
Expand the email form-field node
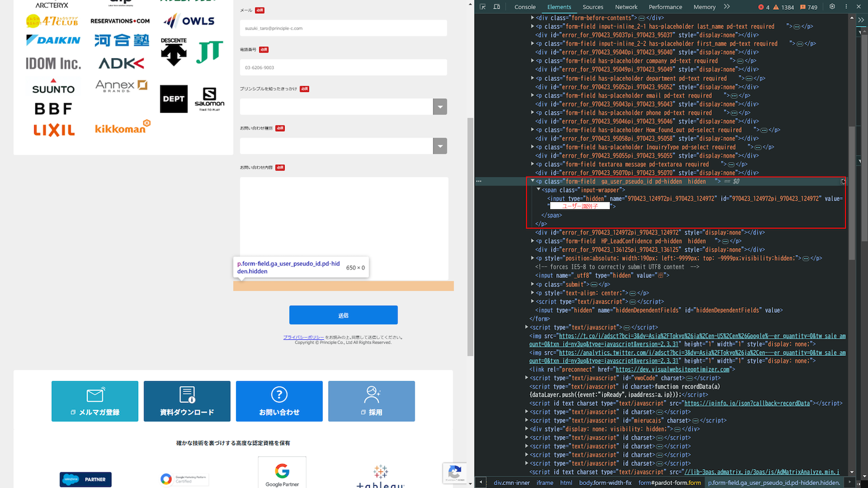coord(532,95)
